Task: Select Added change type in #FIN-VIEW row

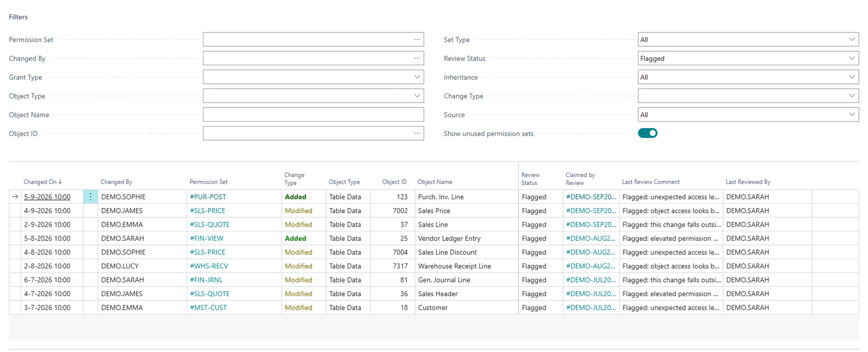Action: pos(304,238)
